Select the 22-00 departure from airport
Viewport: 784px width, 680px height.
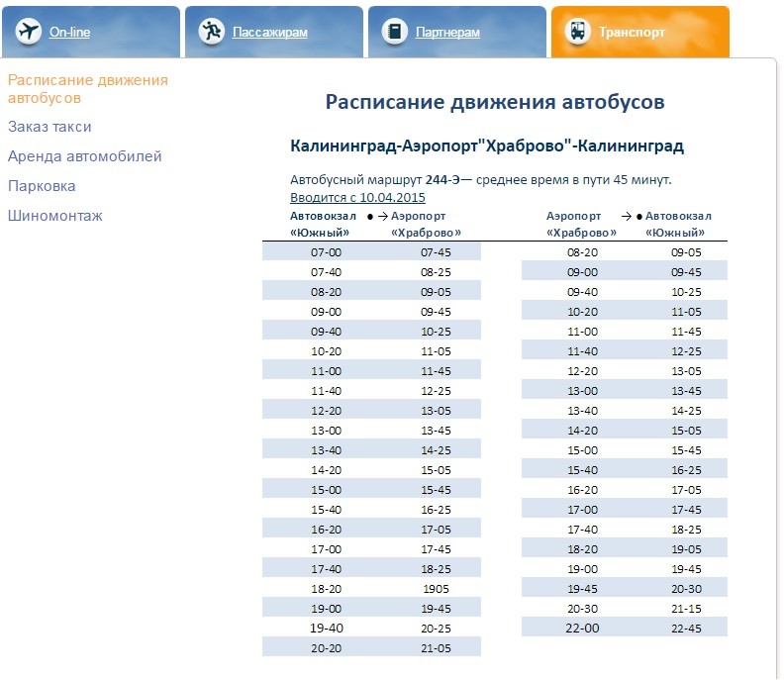582,629
